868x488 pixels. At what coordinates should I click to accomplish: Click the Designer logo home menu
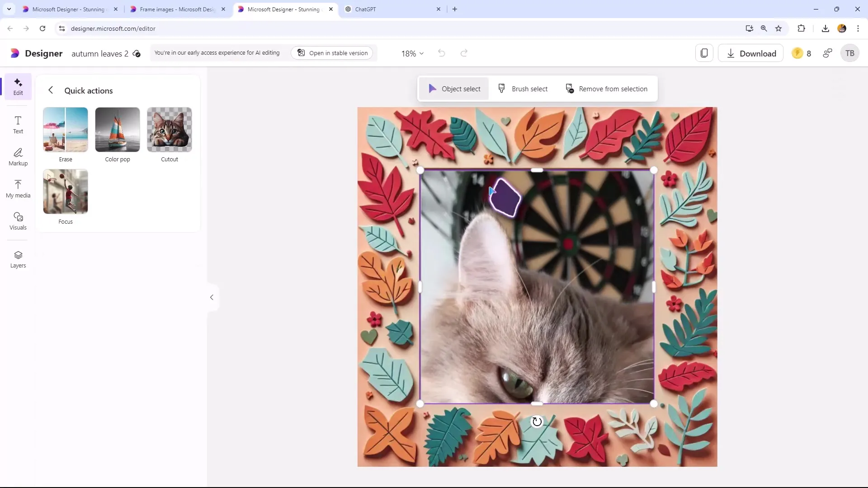tap(15, 53)
